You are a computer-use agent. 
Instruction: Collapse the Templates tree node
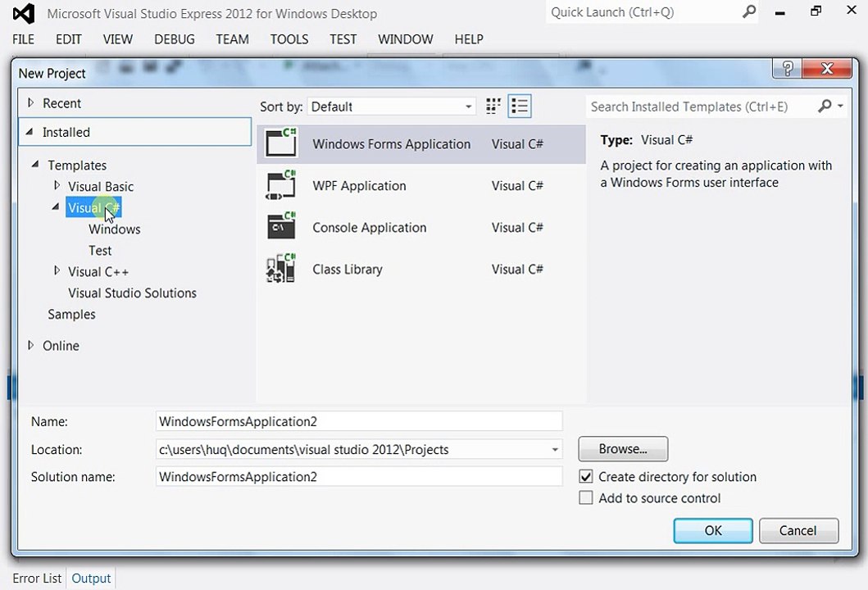(x=35, y=165)
